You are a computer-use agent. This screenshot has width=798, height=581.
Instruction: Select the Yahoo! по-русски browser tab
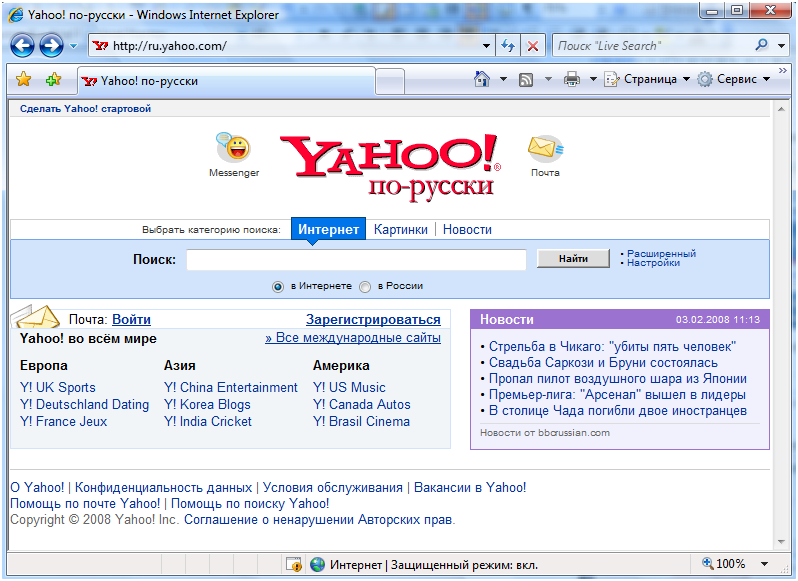[x=226, y=81]
